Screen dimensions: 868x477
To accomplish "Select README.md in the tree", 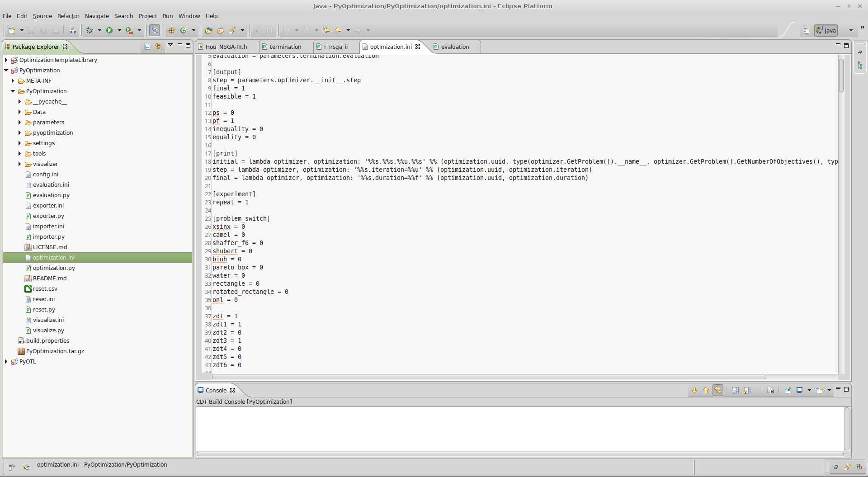I will pos(50,278).
